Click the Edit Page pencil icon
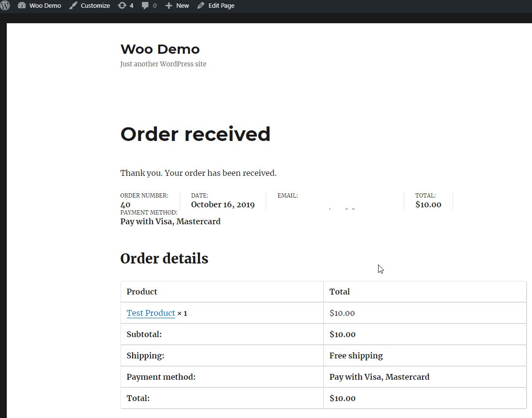This screenshot has width=532, height=418. pos(201,5)
